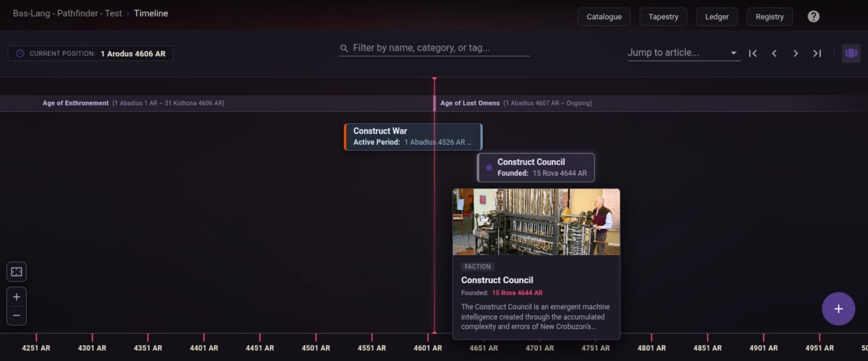Click the 15 Rova 4644 AR founded date
Image resolution: width=868 pixels, height=361 pixels.
pyautogui.click(x=517, y=293)
